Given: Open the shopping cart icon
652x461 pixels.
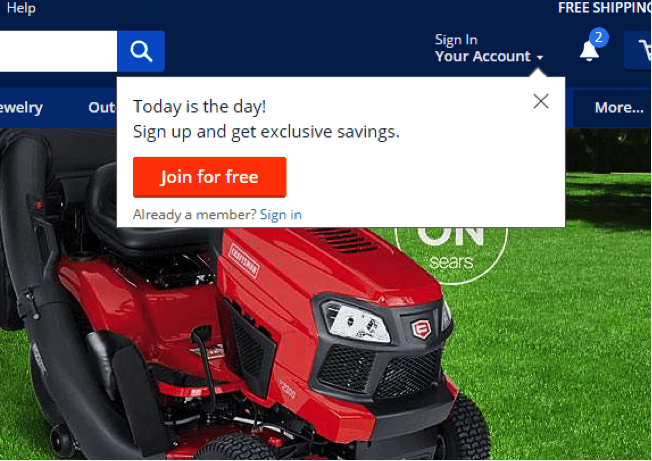Looking at the screenshot, I should 639,50.
